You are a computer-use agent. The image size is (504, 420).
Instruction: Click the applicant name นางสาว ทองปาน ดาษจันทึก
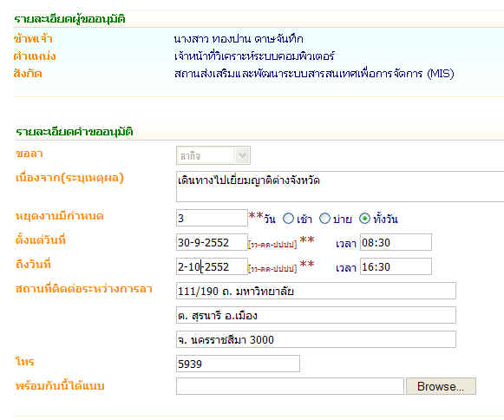[x=239, y=39]
